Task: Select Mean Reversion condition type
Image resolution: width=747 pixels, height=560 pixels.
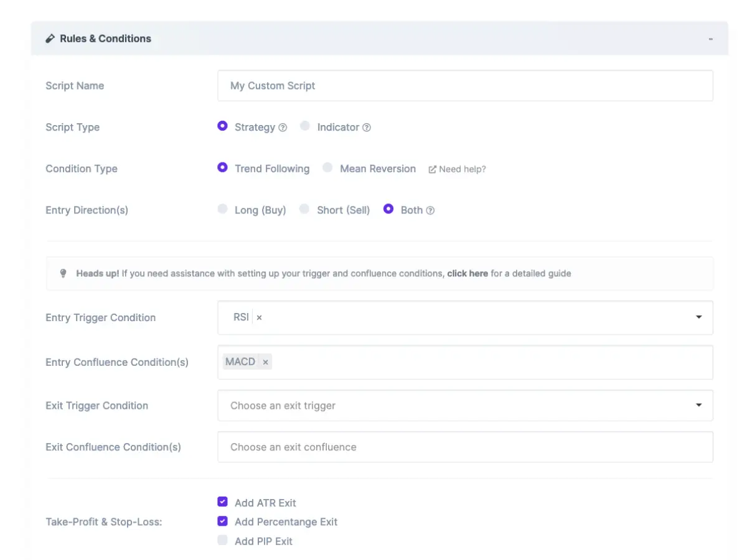Action: [327, 168]
